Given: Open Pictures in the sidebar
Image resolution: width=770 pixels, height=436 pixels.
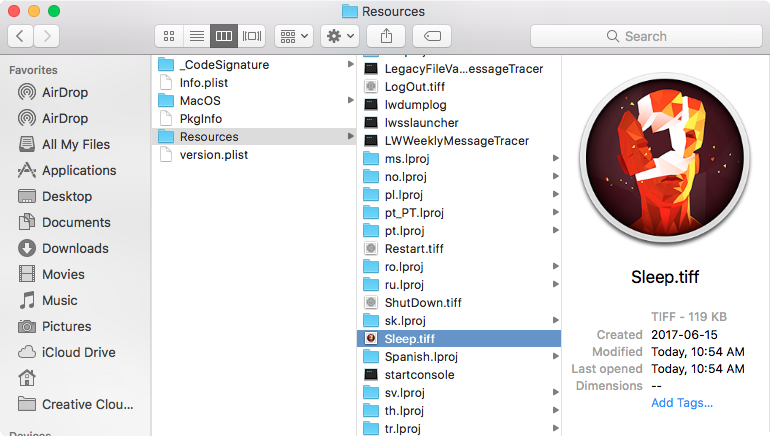Looking at the screenshot, I should point(55,327).
